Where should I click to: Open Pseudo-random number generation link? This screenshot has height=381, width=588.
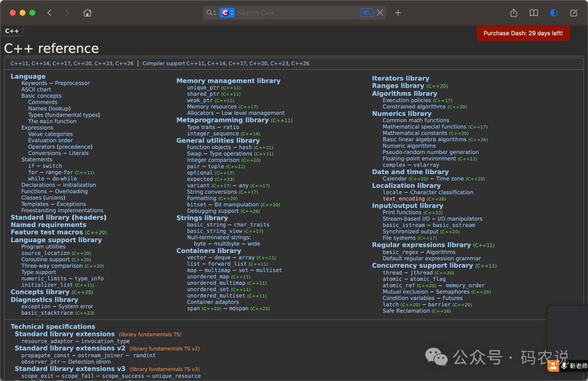tap(431, 152)
